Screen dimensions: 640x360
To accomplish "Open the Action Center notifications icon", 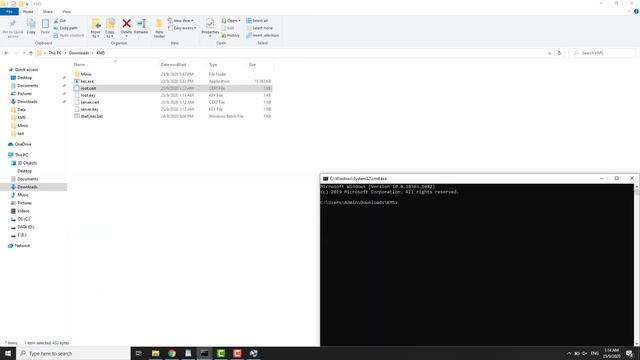I will point(629,353).
